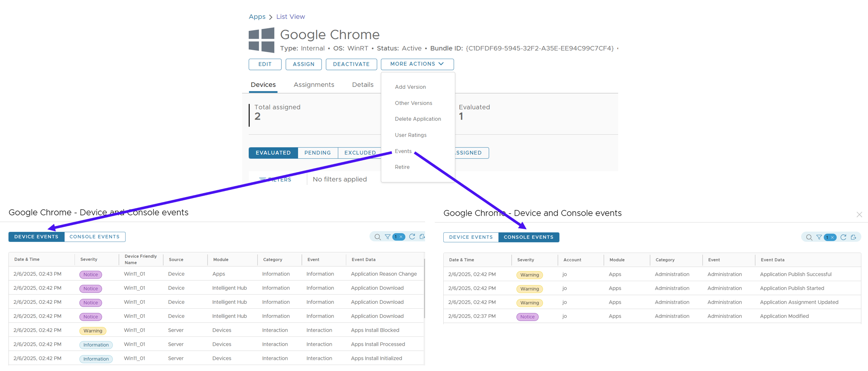
Task: Open filter funnel in left Device Events panel
Action: tap(388, 237)
